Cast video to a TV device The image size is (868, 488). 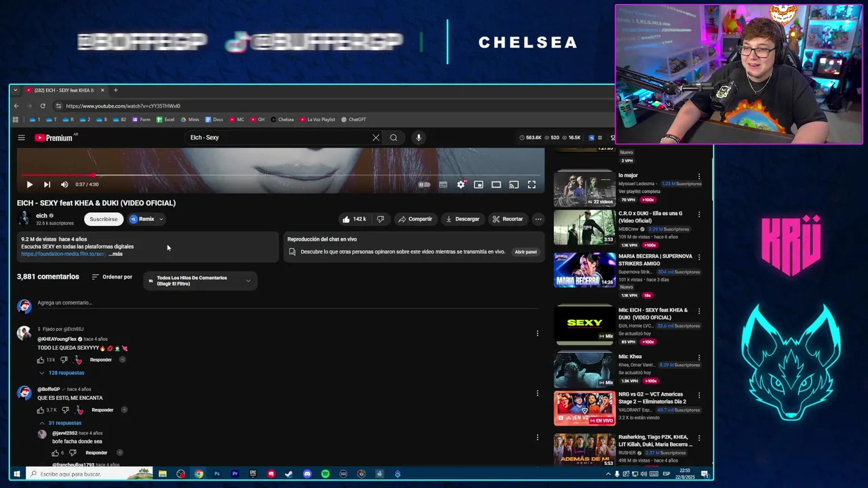[x=514, y=184]
